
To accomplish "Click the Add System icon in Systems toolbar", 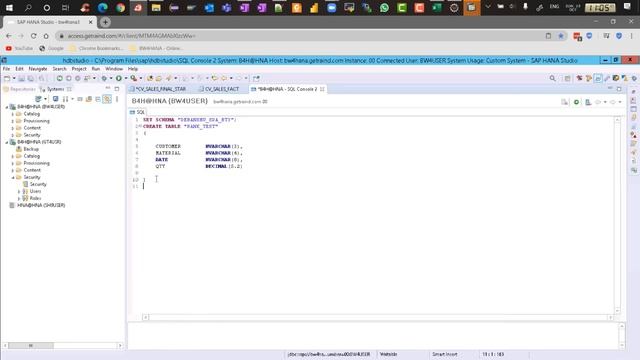I will [38, 99].
